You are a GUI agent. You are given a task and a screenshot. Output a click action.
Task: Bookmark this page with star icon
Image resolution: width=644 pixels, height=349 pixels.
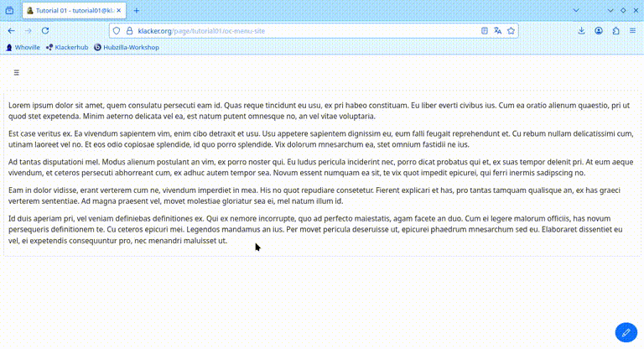click(x=512, y=31)
